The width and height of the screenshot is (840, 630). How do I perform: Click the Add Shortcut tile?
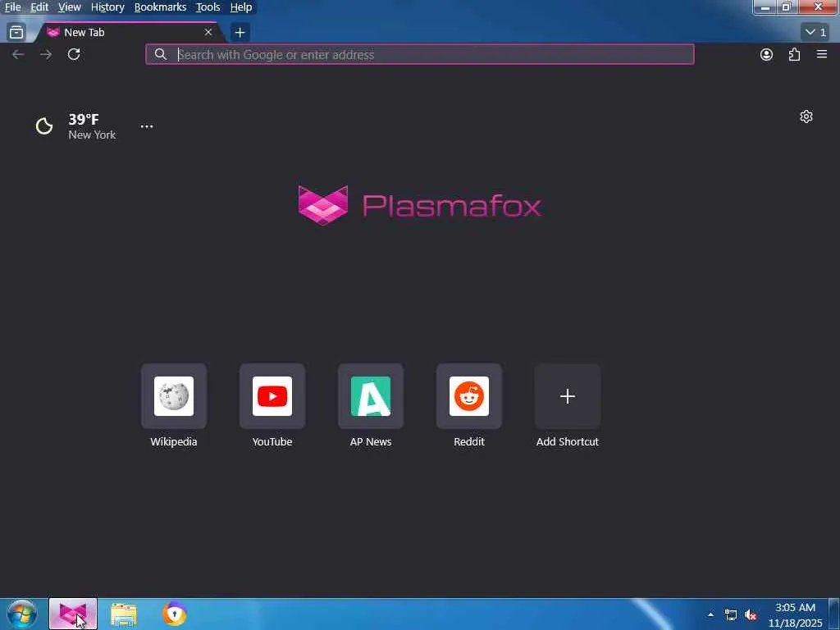tap(568, 405)
